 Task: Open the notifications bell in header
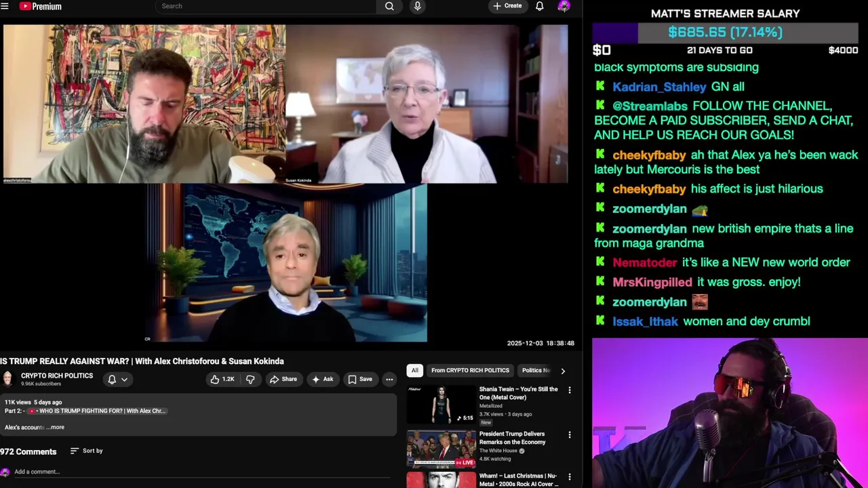click(540, 6)
